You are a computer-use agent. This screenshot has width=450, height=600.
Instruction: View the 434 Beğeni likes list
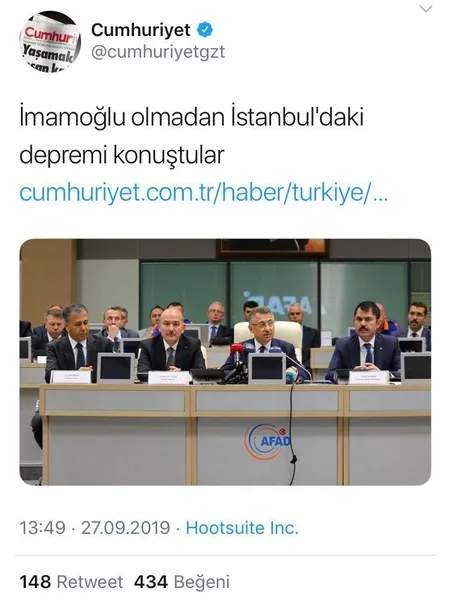[182, 582]
